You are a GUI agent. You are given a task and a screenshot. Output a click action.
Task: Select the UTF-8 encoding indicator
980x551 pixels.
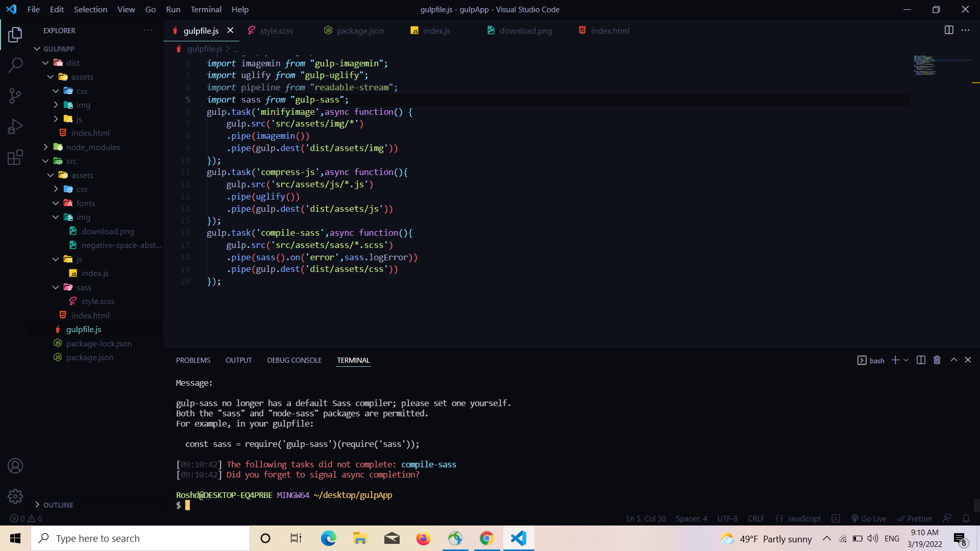coord(727,518)
